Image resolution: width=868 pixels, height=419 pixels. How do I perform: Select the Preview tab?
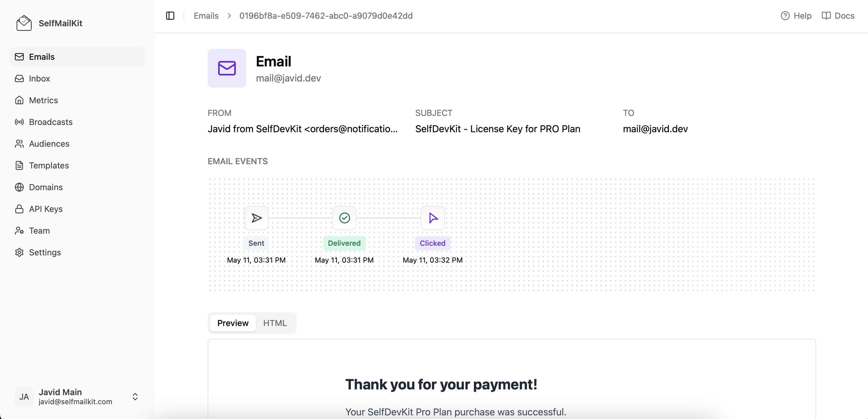[x=233, y=323]
